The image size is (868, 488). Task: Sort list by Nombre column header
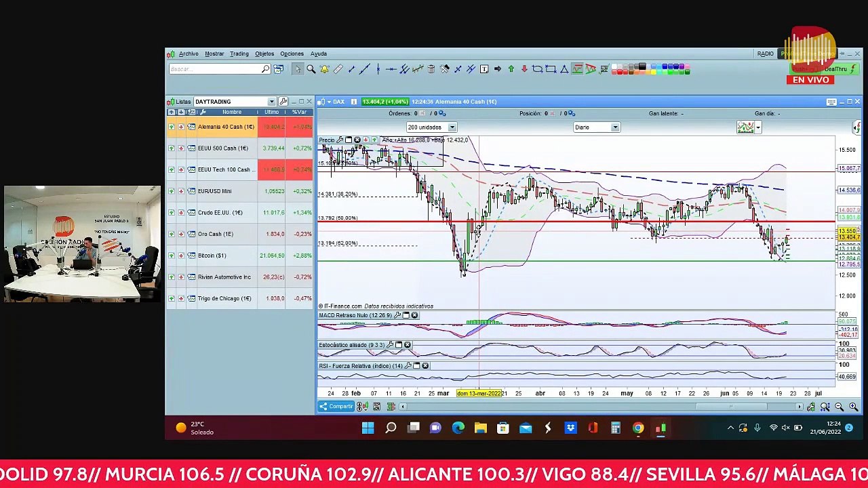(x=231, y=112)
